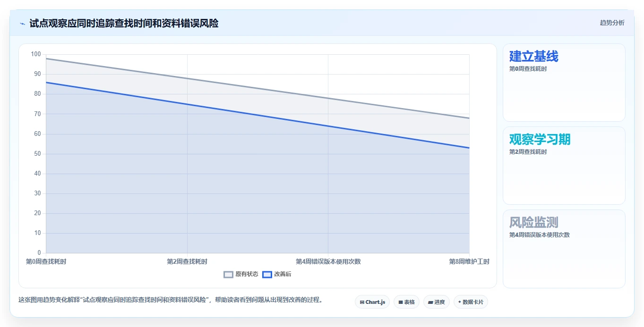Click the chart description text starting 这张图用趋势变化解释
This screenshot has height=327, width=644.
pyautogui.click(x=171, y=300)
